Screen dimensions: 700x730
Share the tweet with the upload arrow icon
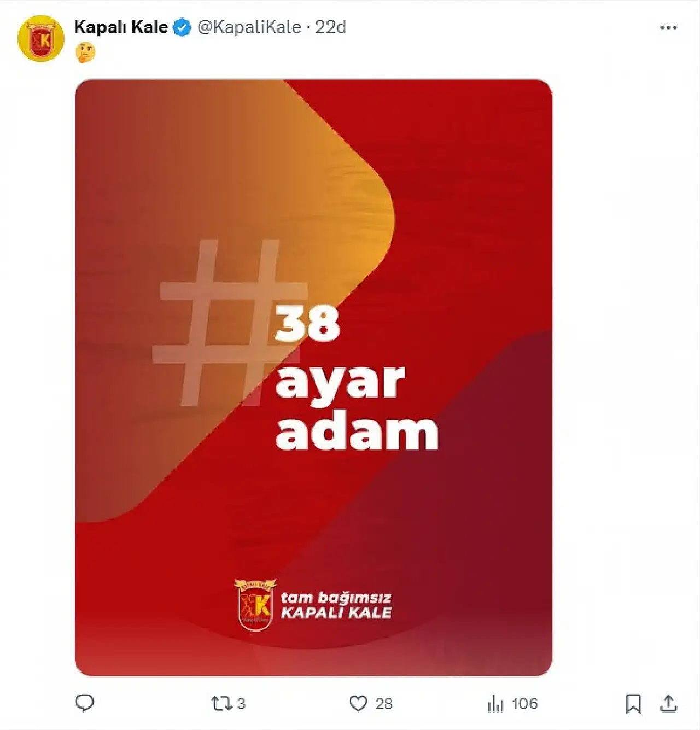pos(668,704)
